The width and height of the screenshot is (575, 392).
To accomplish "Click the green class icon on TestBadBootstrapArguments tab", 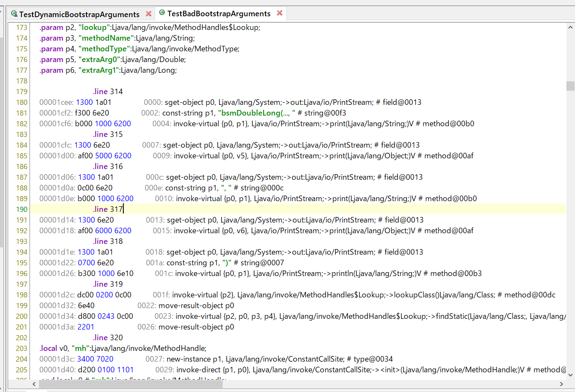I will pyautogui.click(x=162, y=13).
